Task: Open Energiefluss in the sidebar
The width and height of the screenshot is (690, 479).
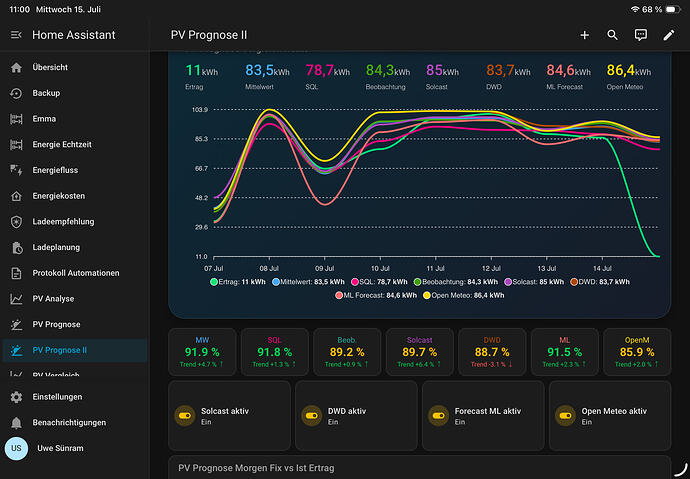Action: [75, 170]
